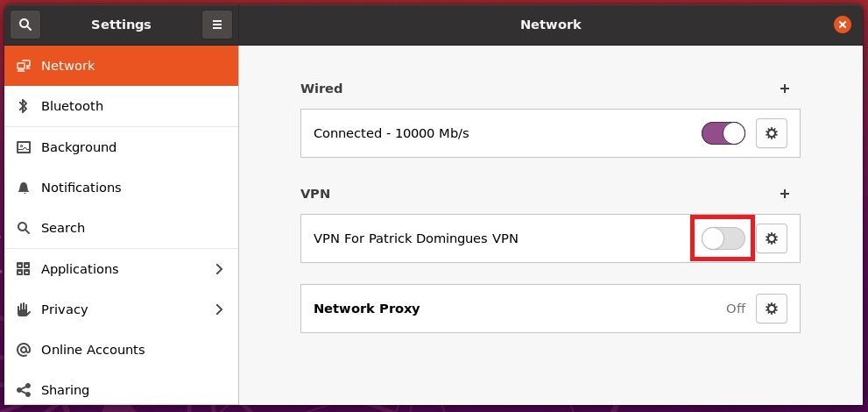Open Wired connection gear settings

click(771, 133)
